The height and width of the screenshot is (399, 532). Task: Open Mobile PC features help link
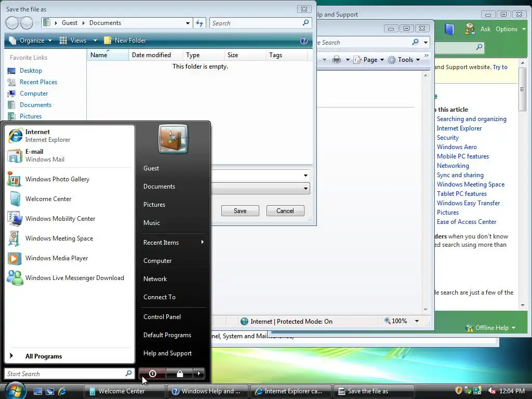tap(463, 156)
